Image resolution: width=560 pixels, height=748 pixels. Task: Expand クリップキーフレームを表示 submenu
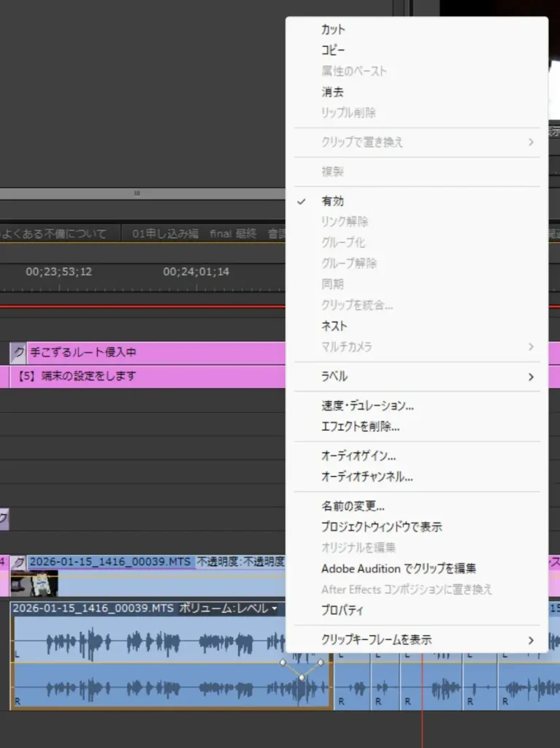531,640
